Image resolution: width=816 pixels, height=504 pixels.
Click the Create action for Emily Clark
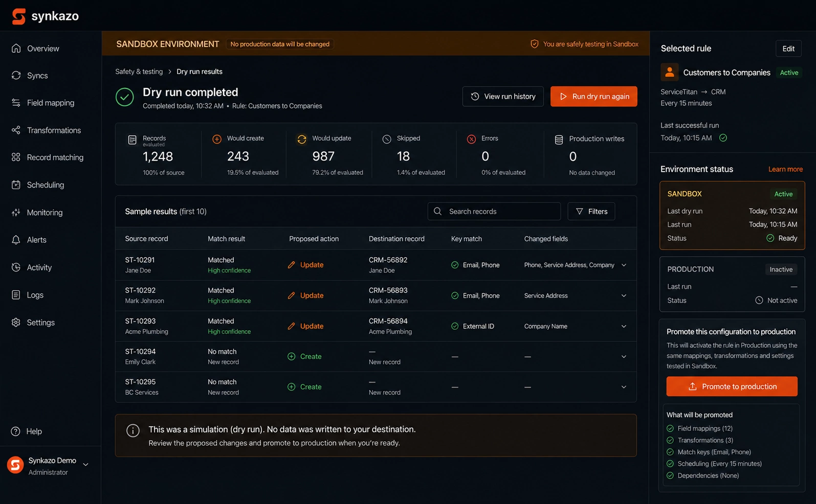point(304,357)
